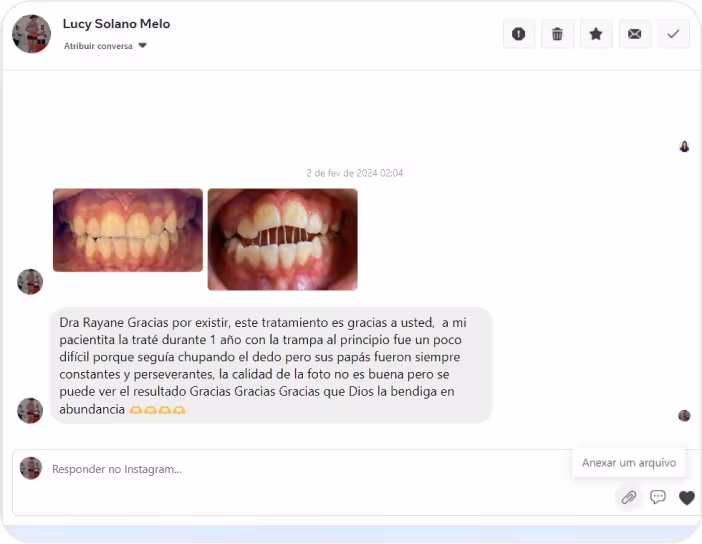Mark conversation as unread with envelope icon

click(634, 34)
